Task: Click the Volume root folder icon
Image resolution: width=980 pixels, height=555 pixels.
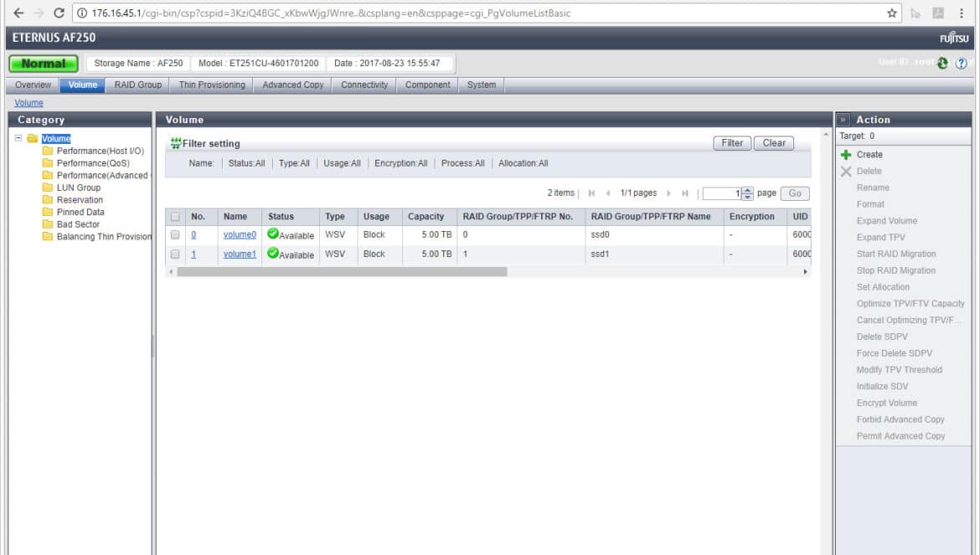Action: [x=33, y=139]
